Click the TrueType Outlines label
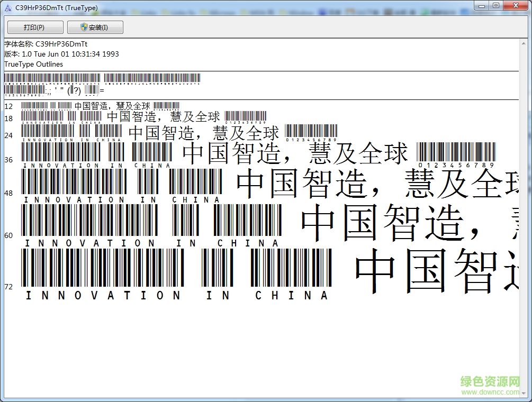This screenshot has height=402, width=532. (x=33, y=64)
